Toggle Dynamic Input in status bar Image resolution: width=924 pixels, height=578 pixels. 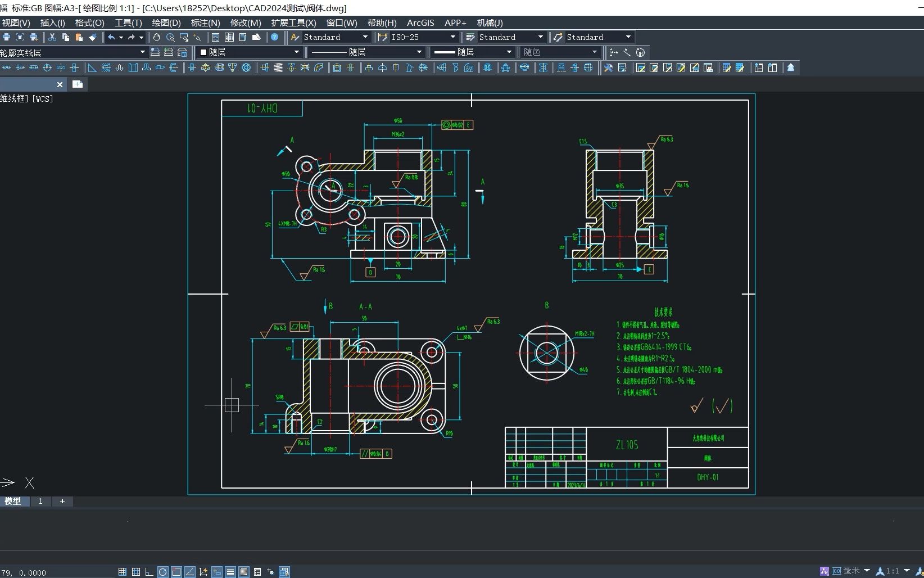[x=217, y=572]
